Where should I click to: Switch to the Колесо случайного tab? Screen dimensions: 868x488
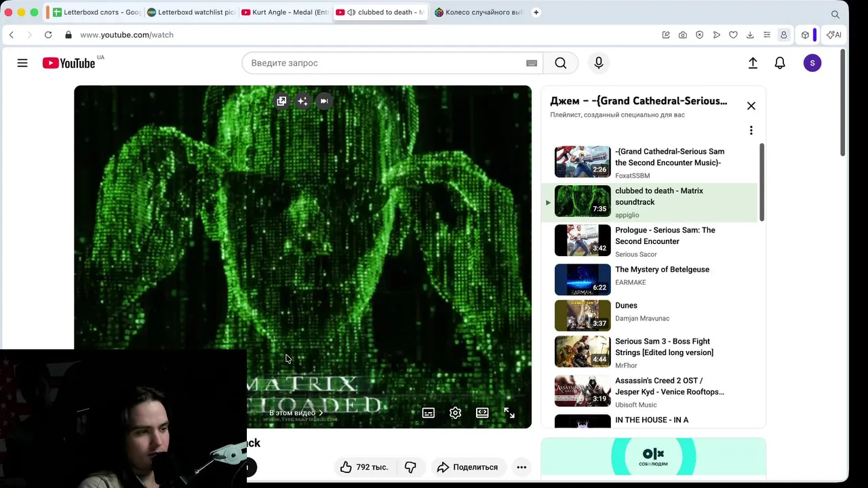coord(479,12)
